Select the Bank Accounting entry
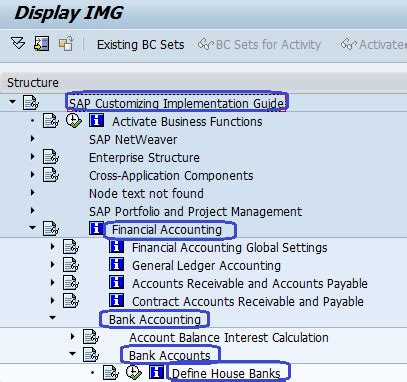The width and height of the screenshot is (407, 382). pos(155,320)
